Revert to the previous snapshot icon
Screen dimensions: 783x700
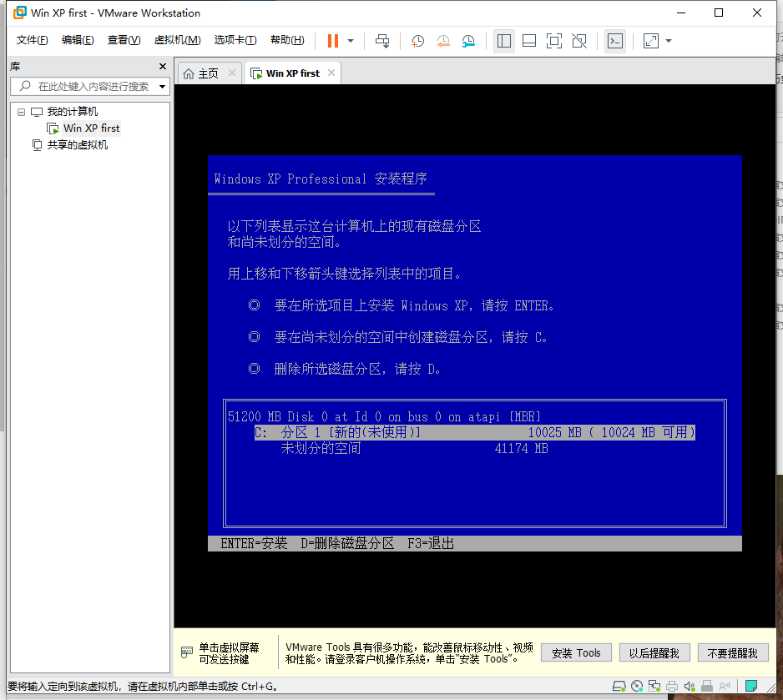coord(443,41)
